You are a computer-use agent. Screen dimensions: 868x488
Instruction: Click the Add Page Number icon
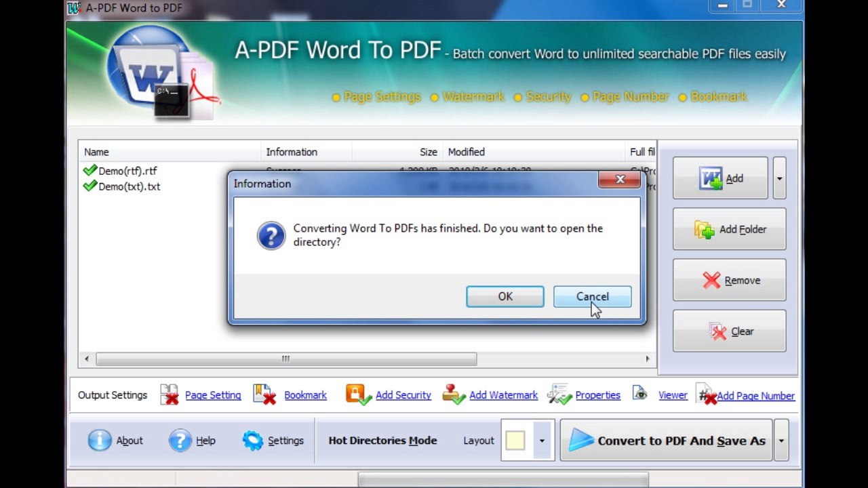(707, 394)
